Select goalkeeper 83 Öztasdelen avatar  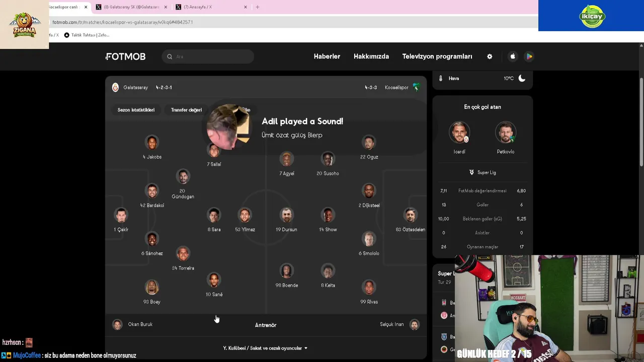[410, 215]
